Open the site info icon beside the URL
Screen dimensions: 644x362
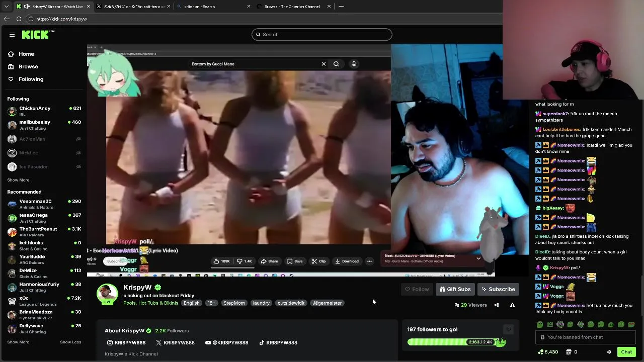pos(31,19)
